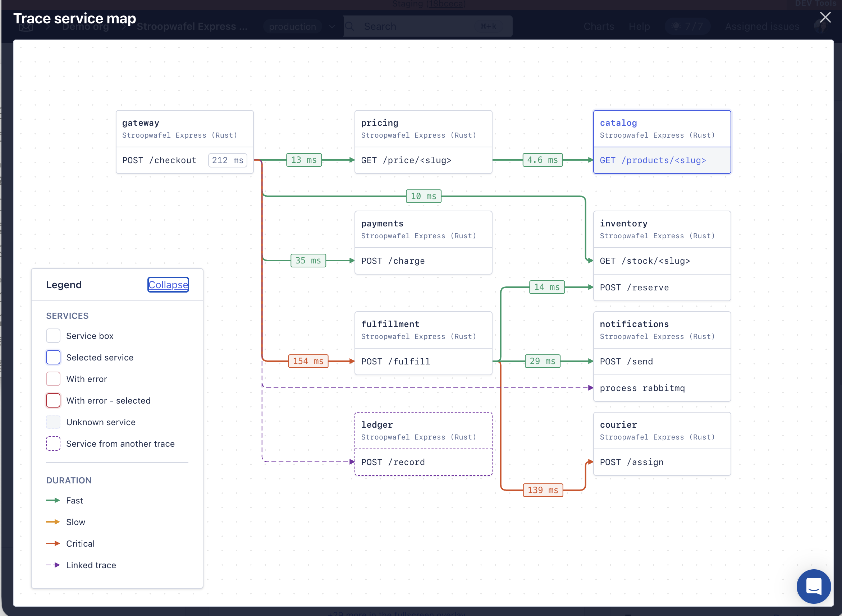
Task: Click process rabbitmq row
Action: pos(662,388)
